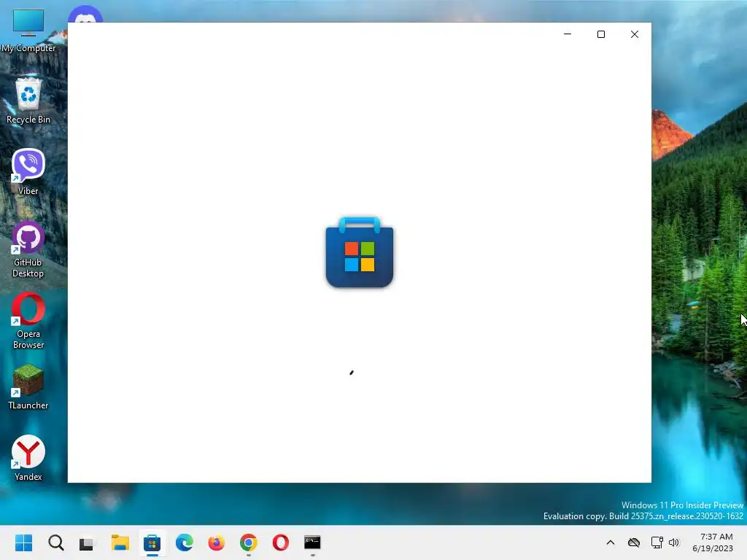Open the Opera Browser desktop shortcut

28,321
